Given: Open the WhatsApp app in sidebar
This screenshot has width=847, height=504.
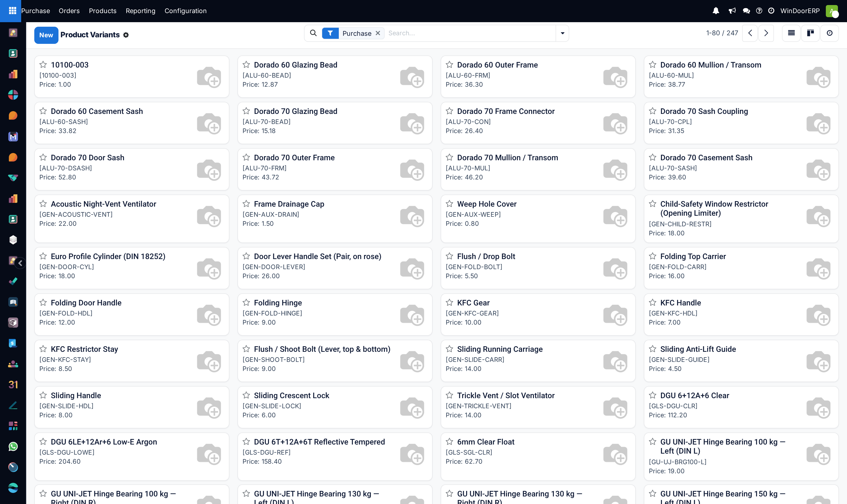Looking at the screenshot, I should click(13, 447).
